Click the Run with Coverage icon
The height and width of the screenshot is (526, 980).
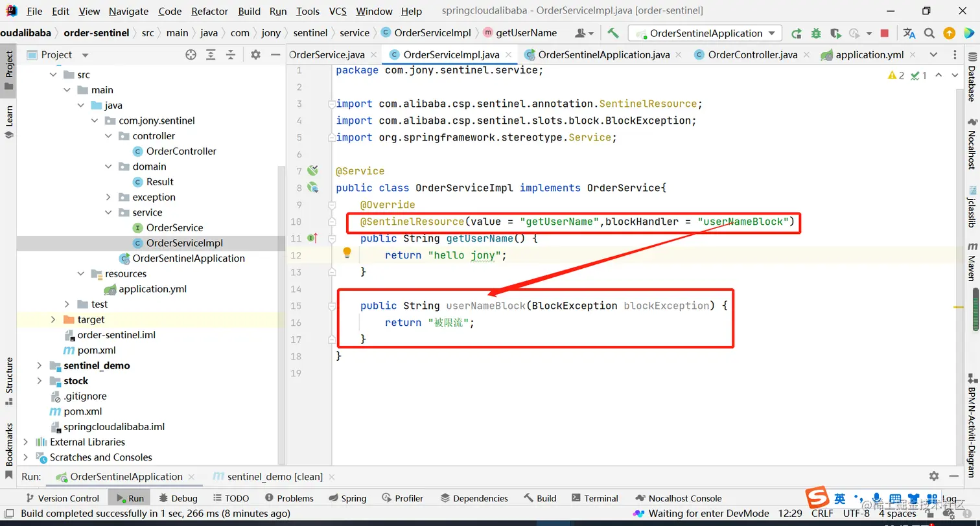coord(836,33)
